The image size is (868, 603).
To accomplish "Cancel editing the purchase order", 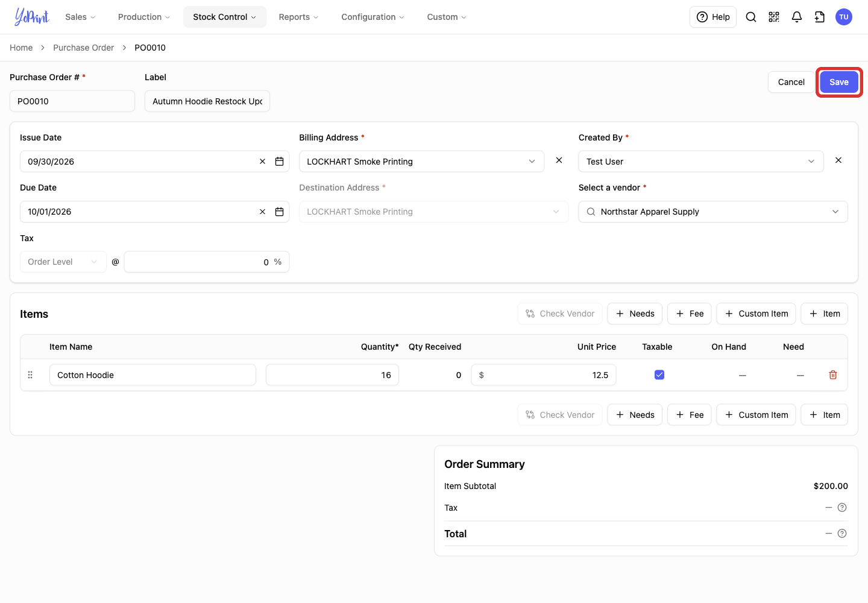I will pos(791,82).
